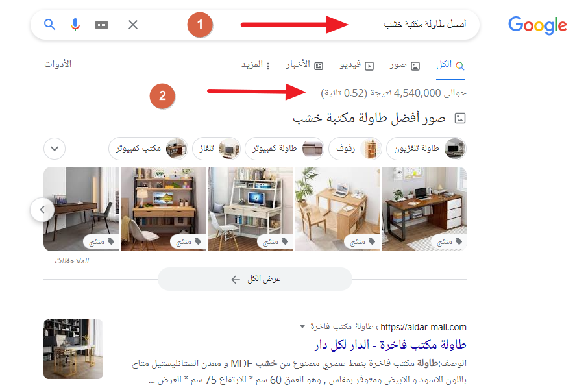Expand image filter chips with chevron
Screen dimensions: 575x392
pos(55,149)
